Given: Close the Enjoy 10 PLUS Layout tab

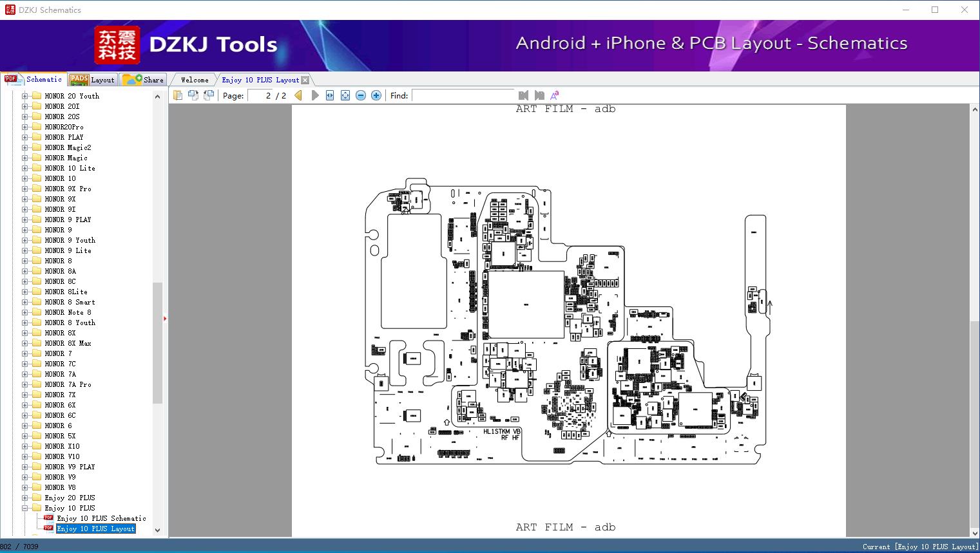Looking at the screenshot, I should (x=305, y=80).
